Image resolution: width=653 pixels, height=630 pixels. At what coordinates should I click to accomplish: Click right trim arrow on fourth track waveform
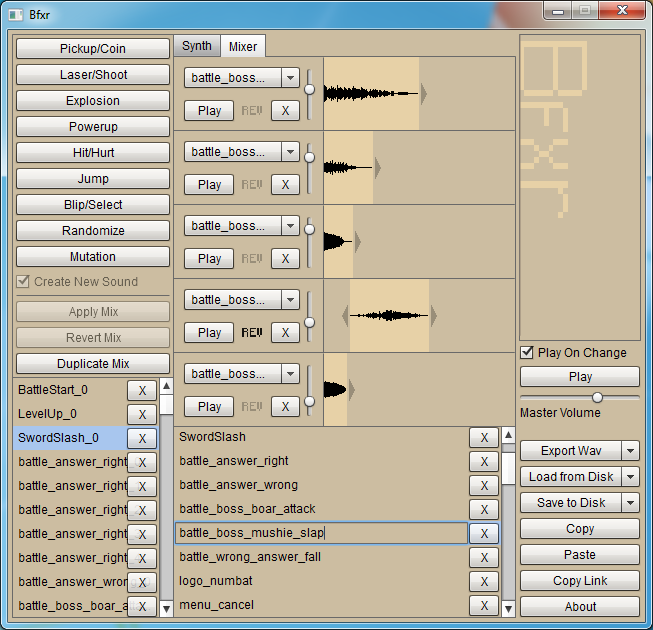pos(434,316)
